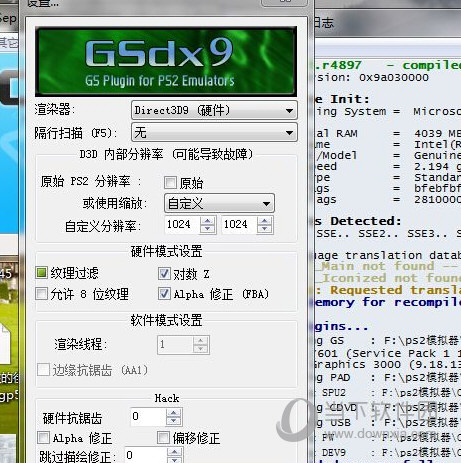Click 'gins...' blue heading in log
The height and width of the screenshot is (463, 461).
(341, 326)
